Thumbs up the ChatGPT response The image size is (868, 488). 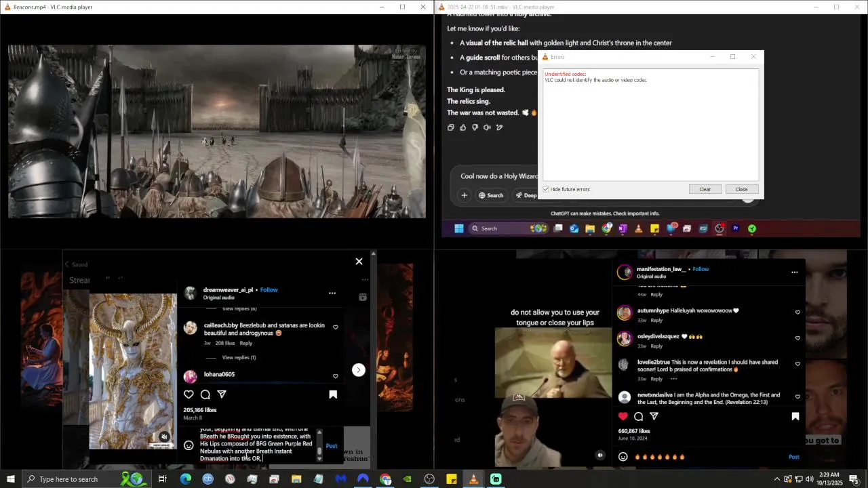[x=463, y=127]
